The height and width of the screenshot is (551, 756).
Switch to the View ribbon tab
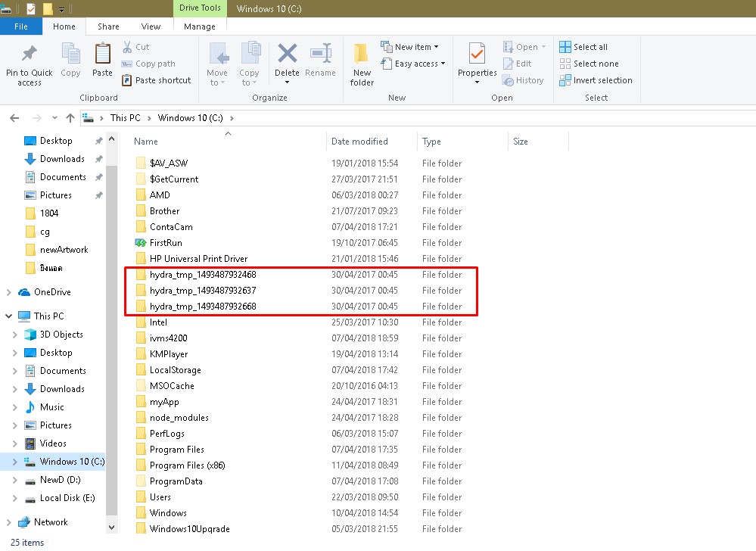pyautogui.click(x=151, y=26)
